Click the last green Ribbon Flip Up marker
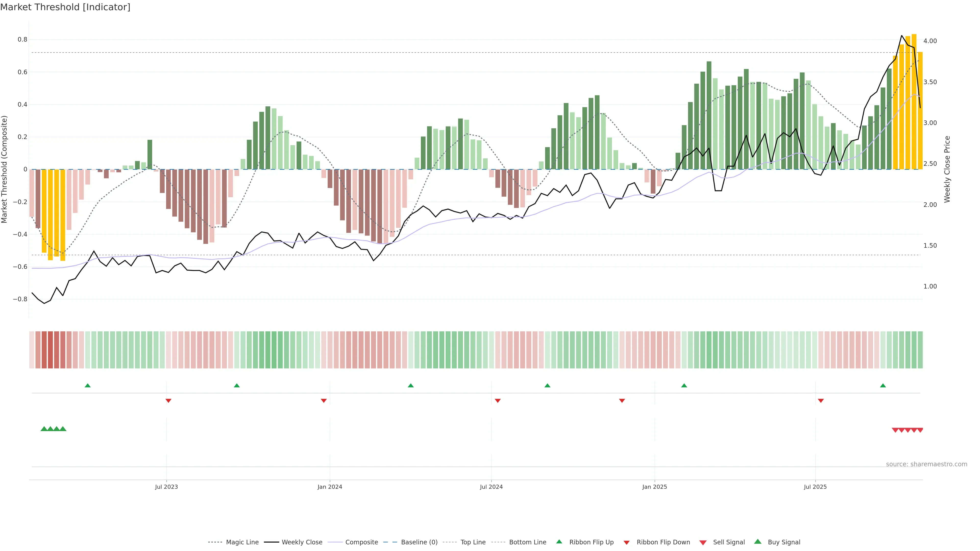This screenshot has width=980, height=551. click(x=883, y=386)
